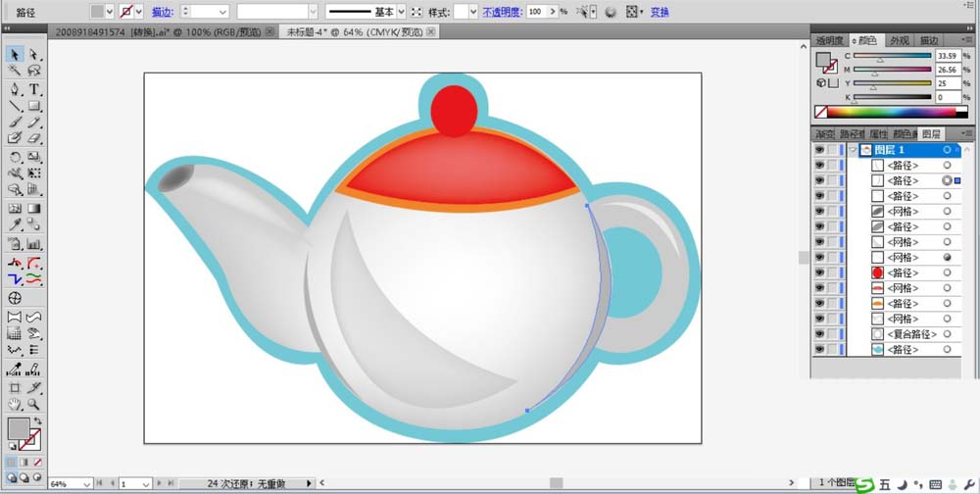Image resolution: width=980 pixels, height=494 pixels.
Task: Reset to default fill and stroke
Action: 12,446
